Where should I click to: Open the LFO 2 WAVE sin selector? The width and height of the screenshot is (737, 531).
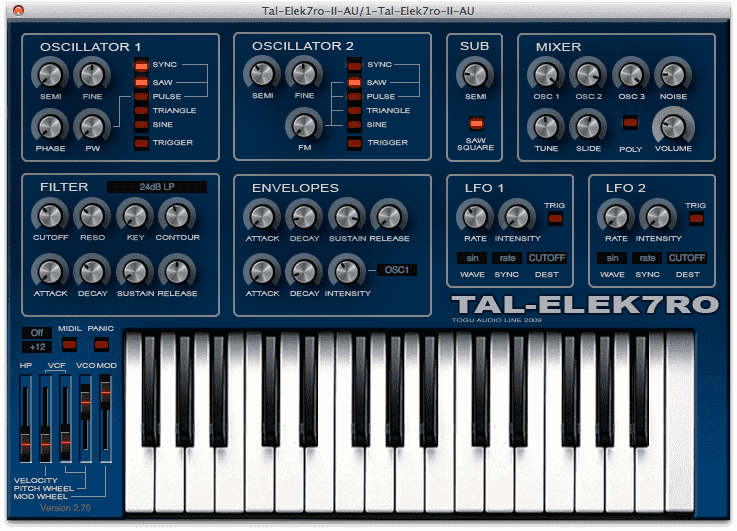(612, 258)
